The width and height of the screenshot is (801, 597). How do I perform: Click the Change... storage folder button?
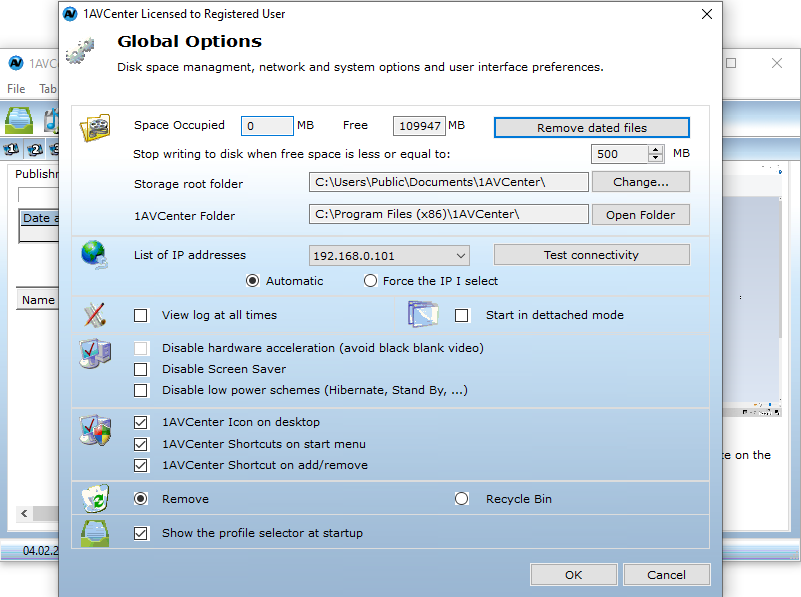pyautogui.click(x=641, y=182)
